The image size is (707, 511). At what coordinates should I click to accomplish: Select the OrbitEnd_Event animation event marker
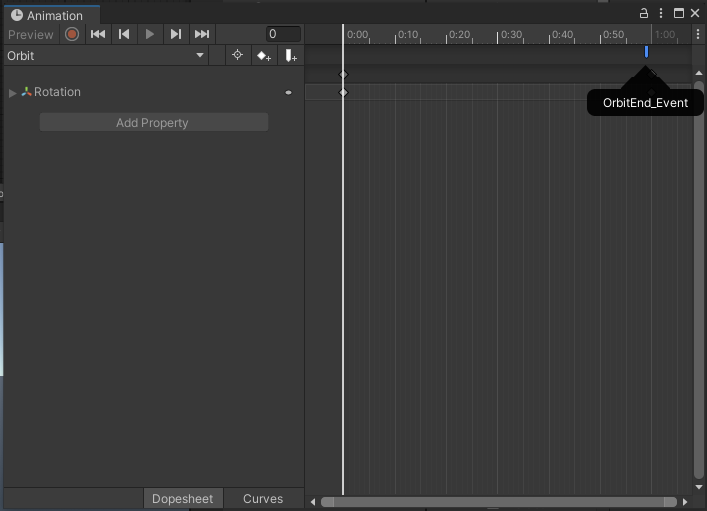[646, 52]
